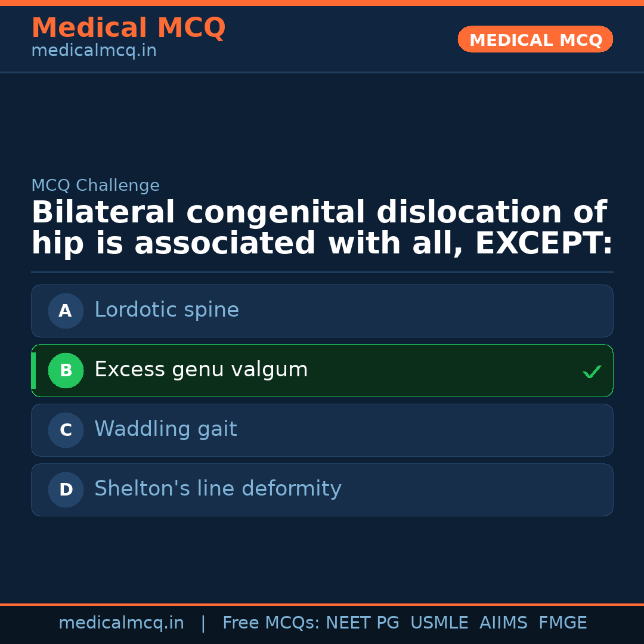Screen dimensions: 644x644
Task: Choose the "Lordotic spine" answer text
Action: (166, 310)
